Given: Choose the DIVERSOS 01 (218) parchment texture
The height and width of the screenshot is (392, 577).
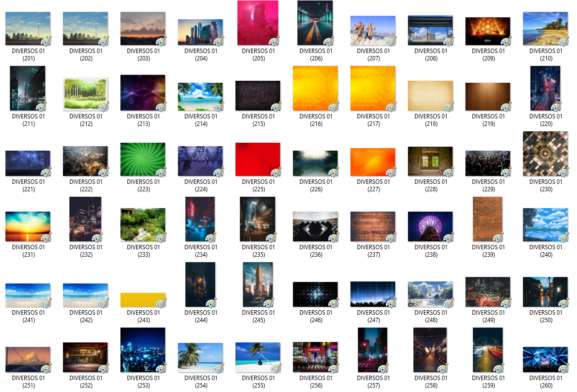Looking at the screenshot, I should [x=430, y=96].
